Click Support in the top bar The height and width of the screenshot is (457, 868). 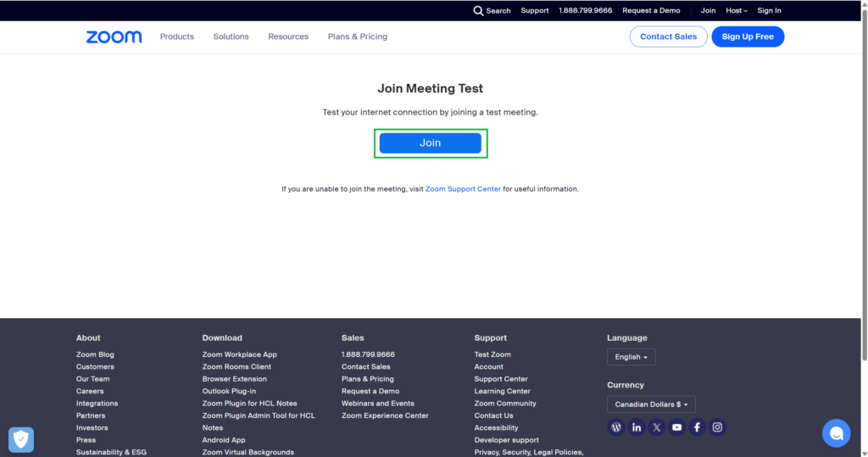pyautogui.click(x=535, y=10)
